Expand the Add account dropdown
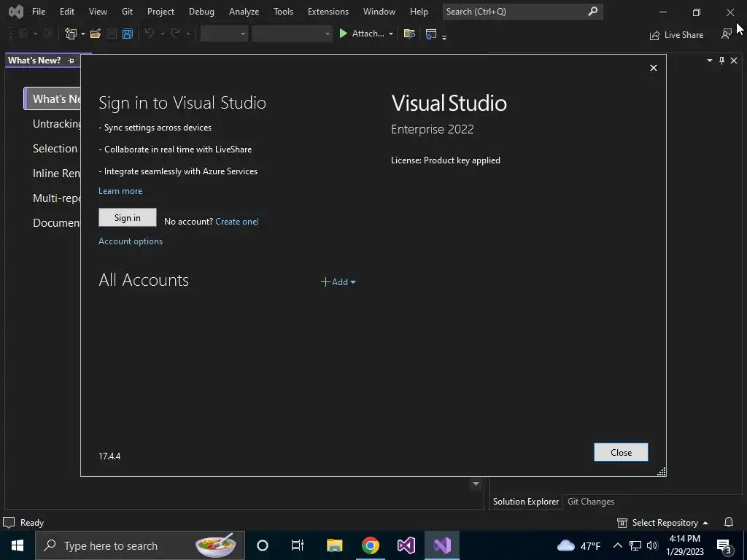This screenshot has width=747, height=560. point(338,282)
